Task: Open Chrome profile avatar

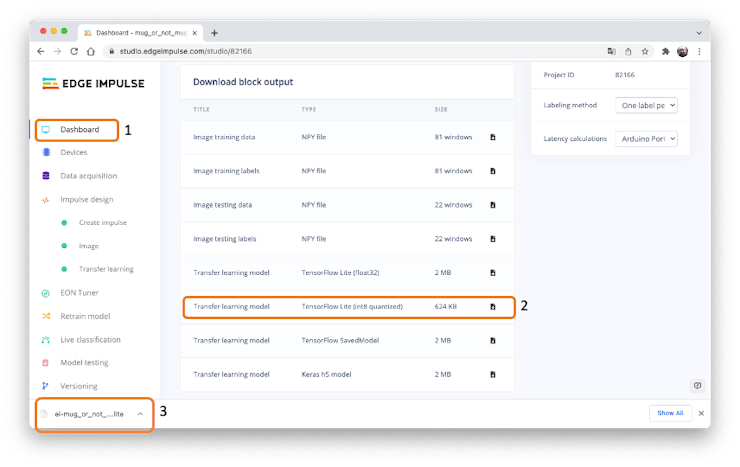Action: (682, 51)
